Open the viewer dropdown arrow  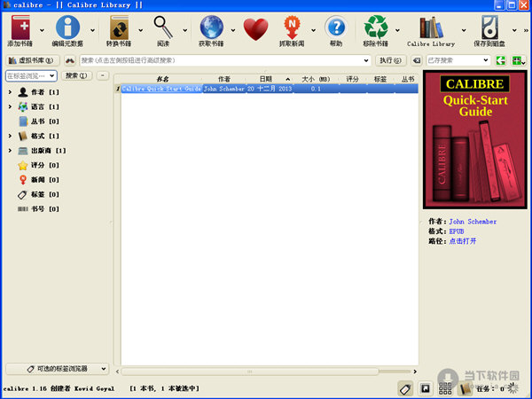(x=185, y=30)
